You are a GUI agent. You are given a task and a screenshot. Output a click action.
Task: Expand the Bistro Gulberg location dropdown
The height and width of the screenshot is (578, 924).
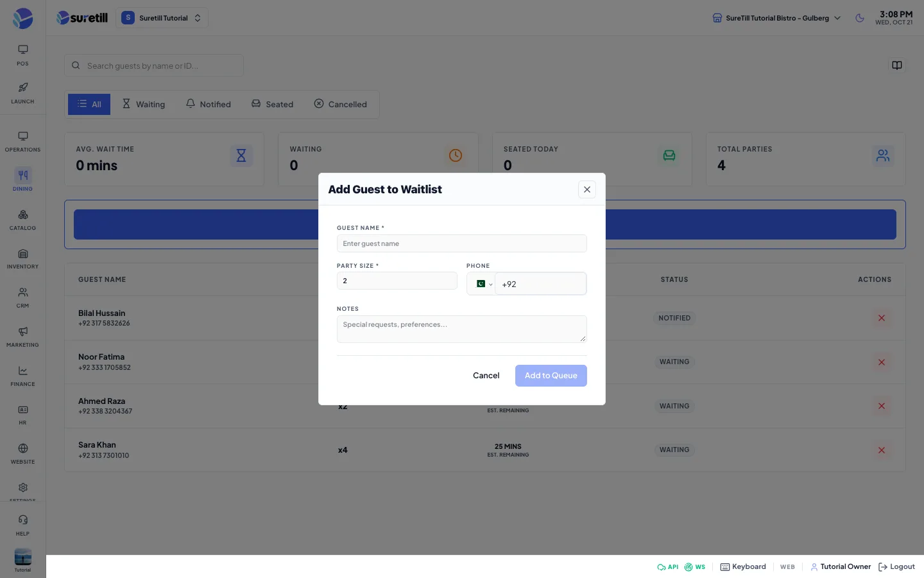(x=776, y=18)
